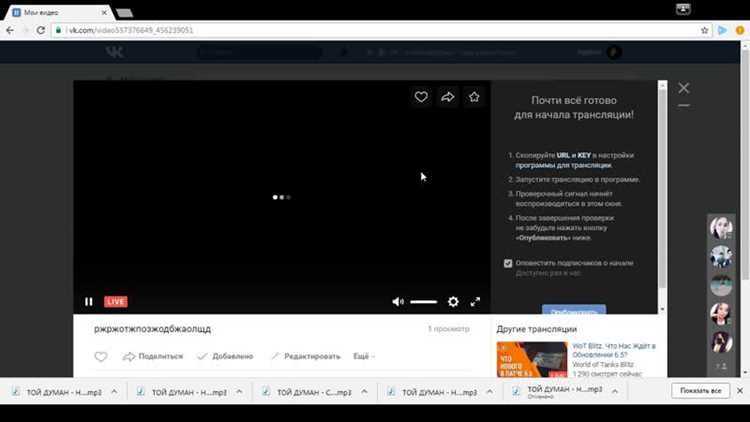The image size is (750, 422).
Task: Click the screen recorder icon at top right
Action: click(x=683, y=9)
